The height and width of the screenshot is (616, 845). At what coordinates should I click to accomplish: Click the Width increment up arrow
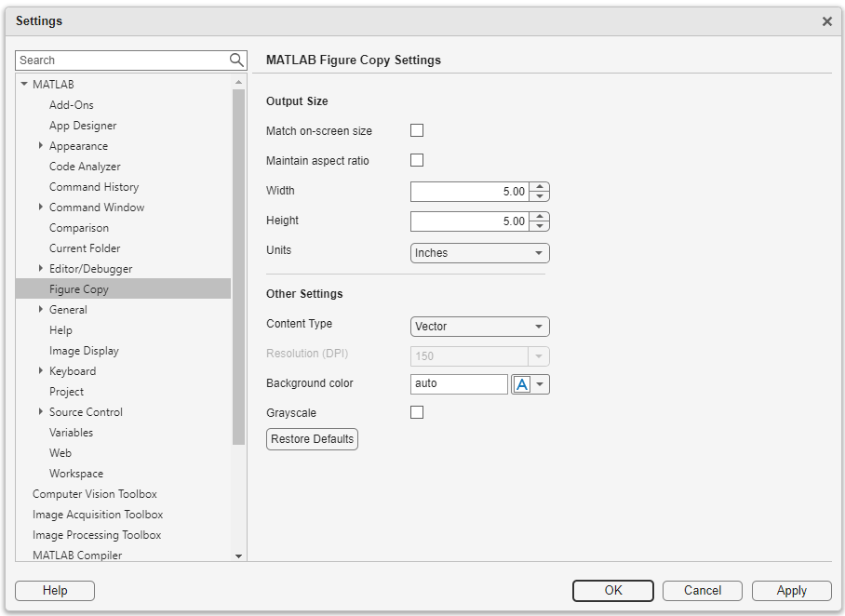(x=540, y=187)
